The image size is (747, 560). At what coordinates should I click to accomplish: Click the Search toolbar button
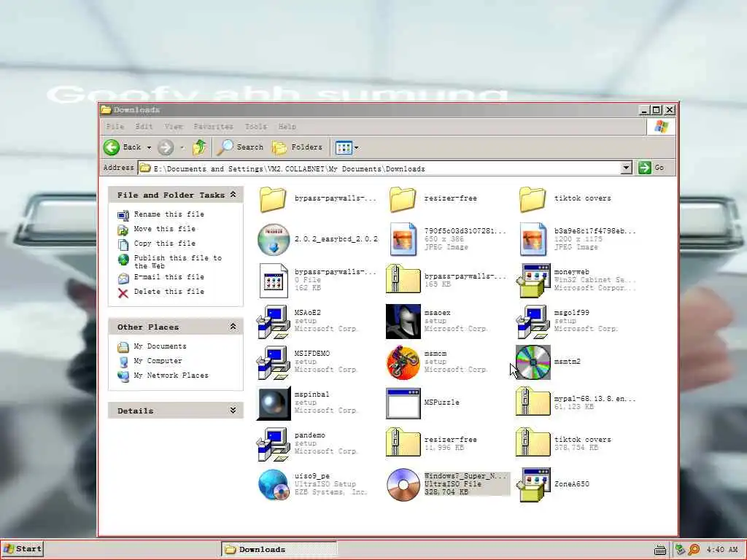[239, 147]
